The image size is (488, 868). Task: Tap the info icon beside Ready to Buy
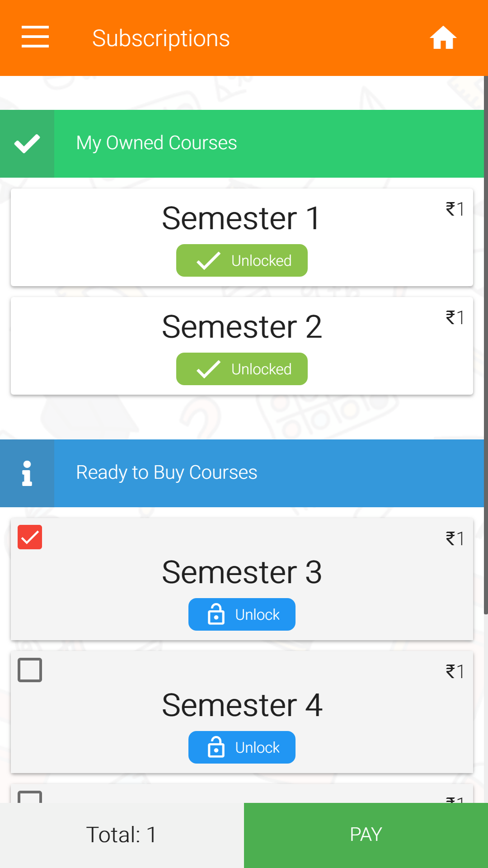point(27,473)
